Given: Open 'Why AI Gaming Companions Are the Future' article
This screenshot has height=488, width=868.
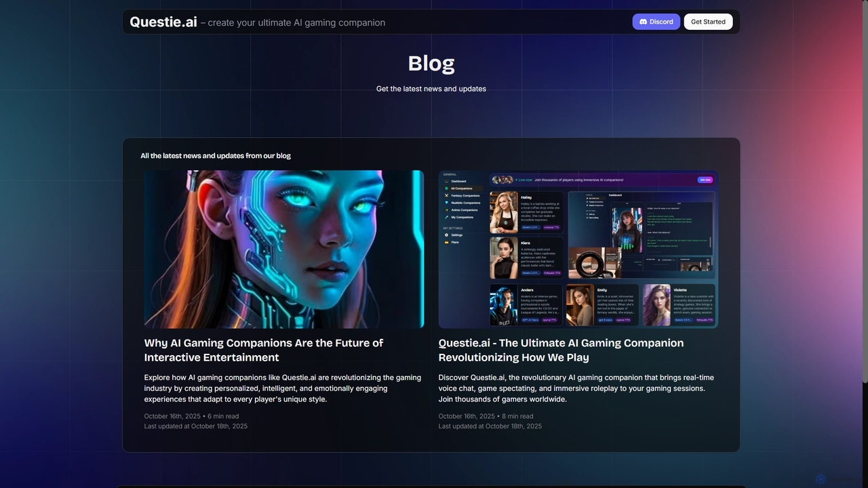Looking at the screenshot, I should pos(264,350).
